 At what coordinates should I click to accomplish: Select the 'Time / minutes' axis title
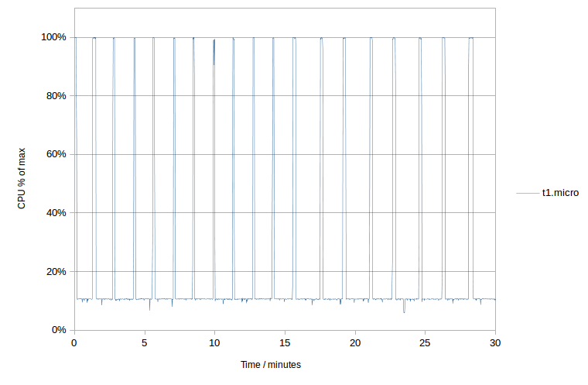tap(270, 364)
